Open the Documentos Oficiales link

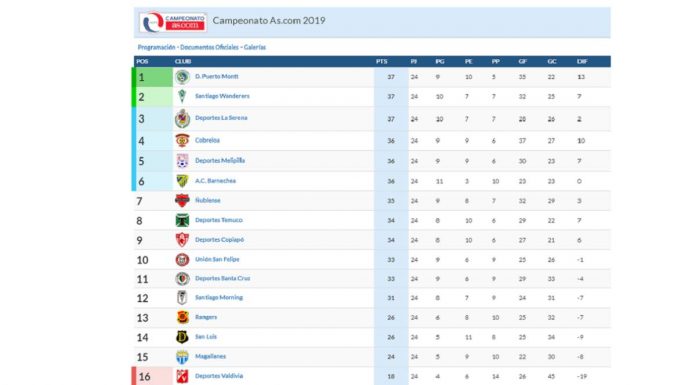(210, 47)
